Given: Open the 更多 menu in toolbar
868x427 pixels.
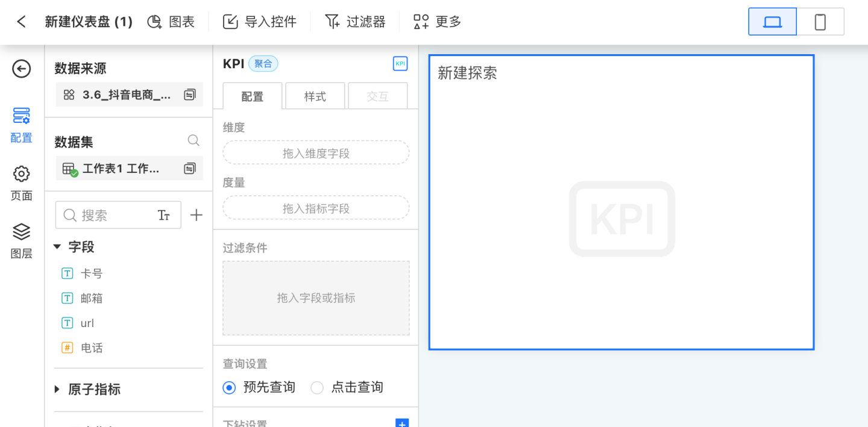Looking at the screenshot, I should point(437,22).
